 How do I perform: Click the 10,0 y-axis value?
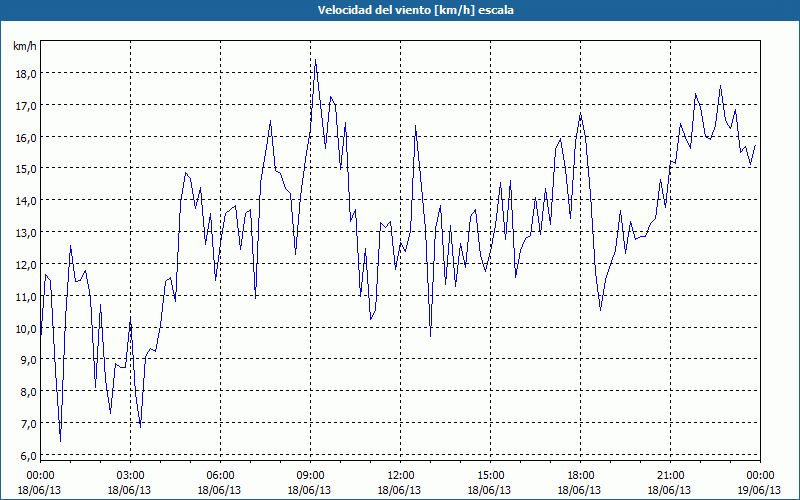click(x=26, y=329)
